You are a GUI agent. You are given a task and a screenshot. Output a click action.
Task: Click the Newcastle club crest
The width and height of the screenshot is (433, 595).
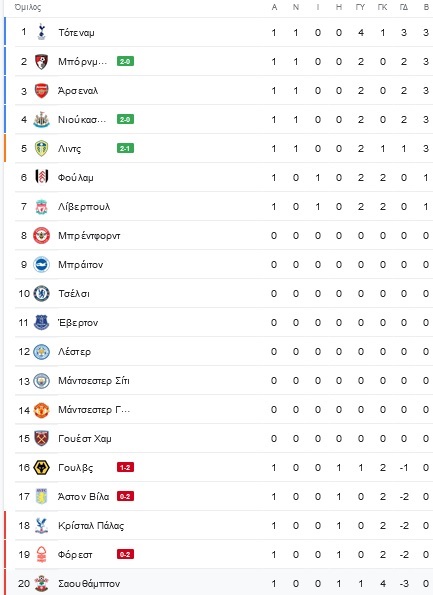click(x=41, y=120)
